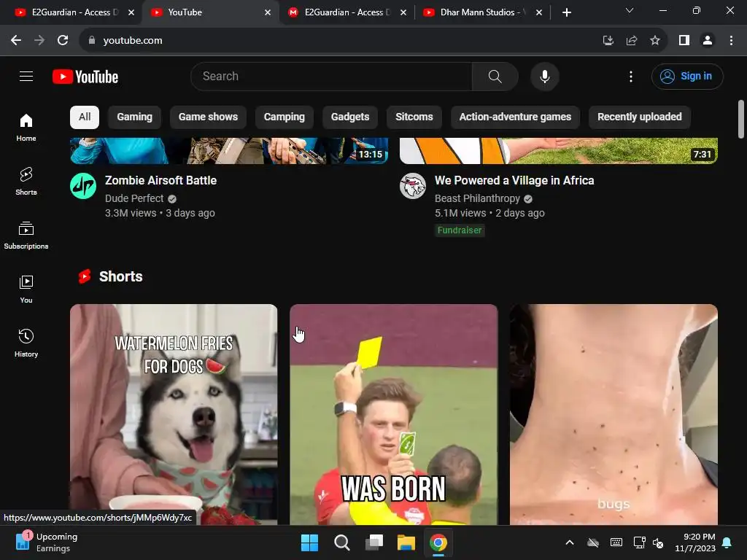This screenshot has height=560, width=747.
Task: Select the Gadgets filter chip
Action: coord(350,117)
